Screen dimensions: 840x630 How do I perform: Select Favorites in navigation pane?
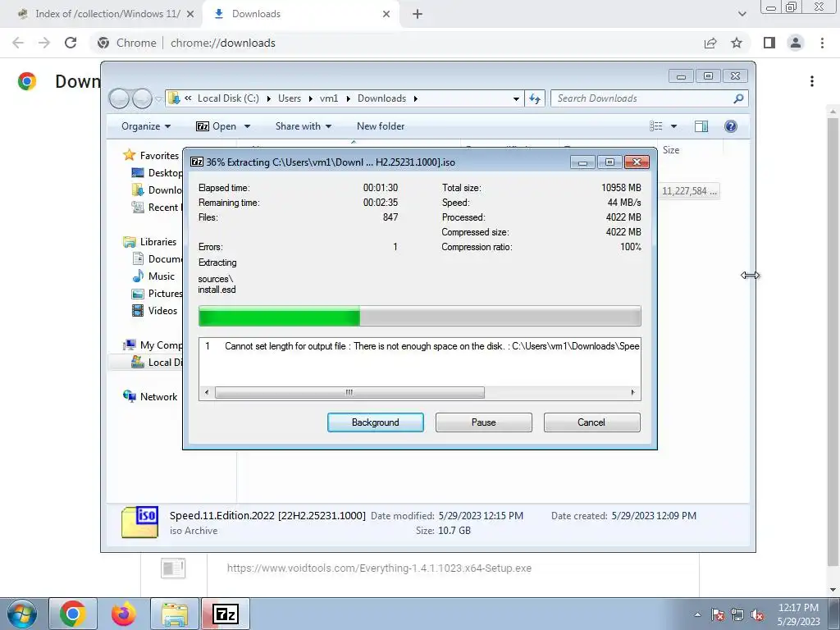point(159,155)
